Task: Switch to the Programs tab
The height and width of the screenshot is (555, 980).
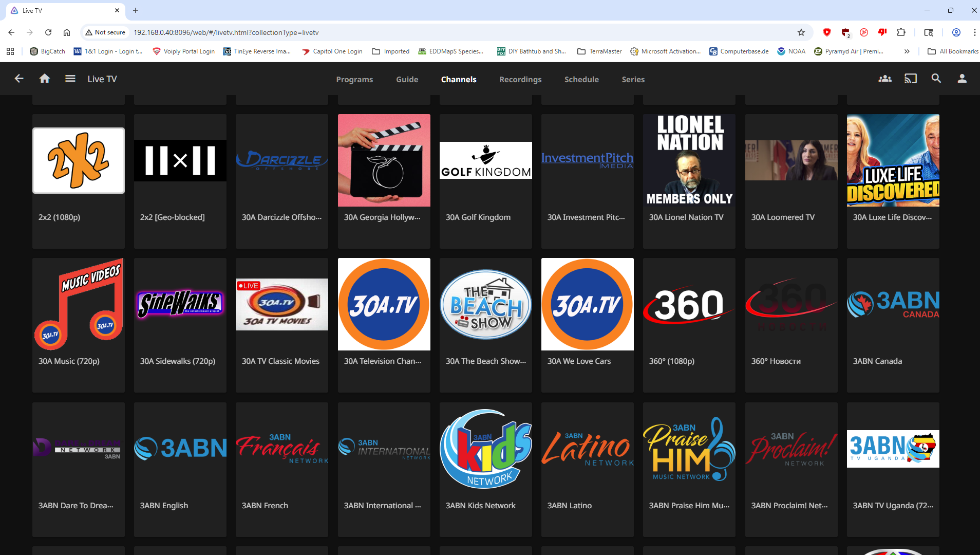Action: pos(354,79)
